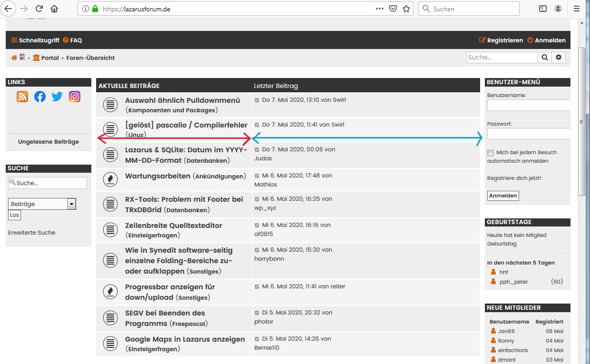The height and width of the screenshot is (364, 590).
Task: Show site information icon in address bar
Action: pos(85,9)
